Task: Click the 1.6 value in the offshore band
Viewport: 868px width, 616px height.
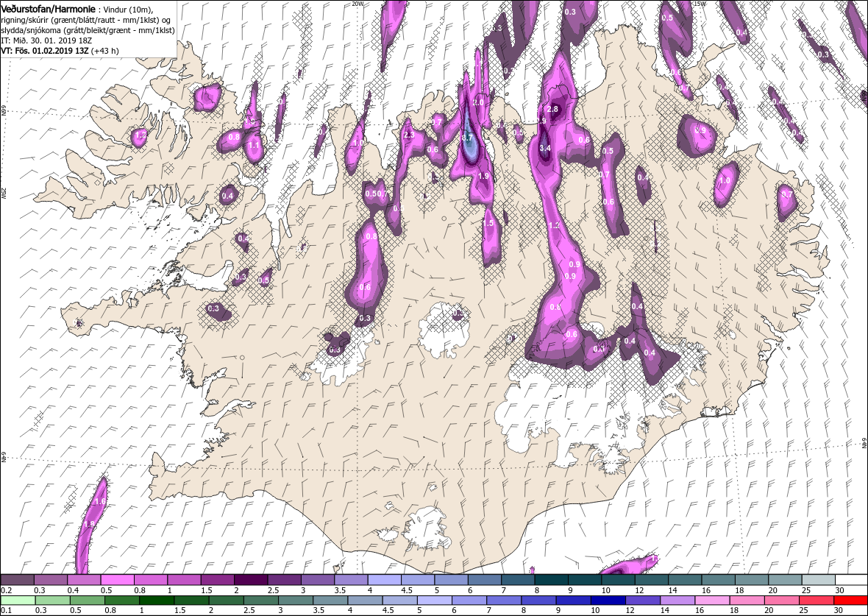Action: pos(100,502)
